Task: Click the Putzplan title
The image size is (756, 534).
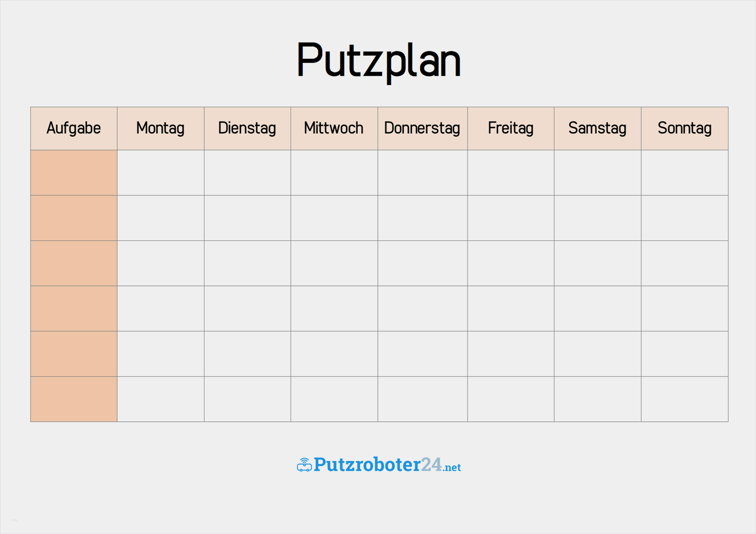Action: click(x=379, y=61)
